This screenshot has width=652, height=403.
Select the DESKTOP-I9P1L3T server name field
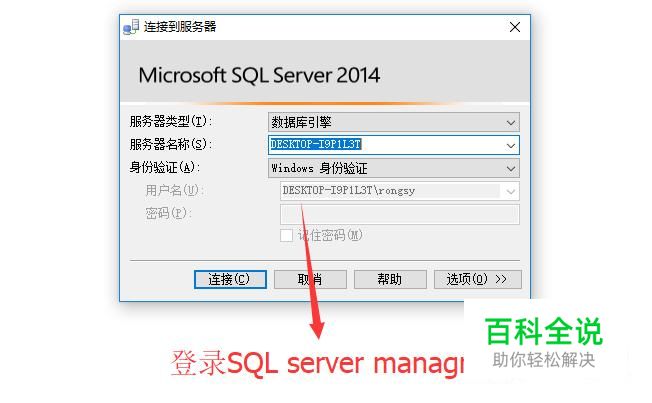pos(394,146)
